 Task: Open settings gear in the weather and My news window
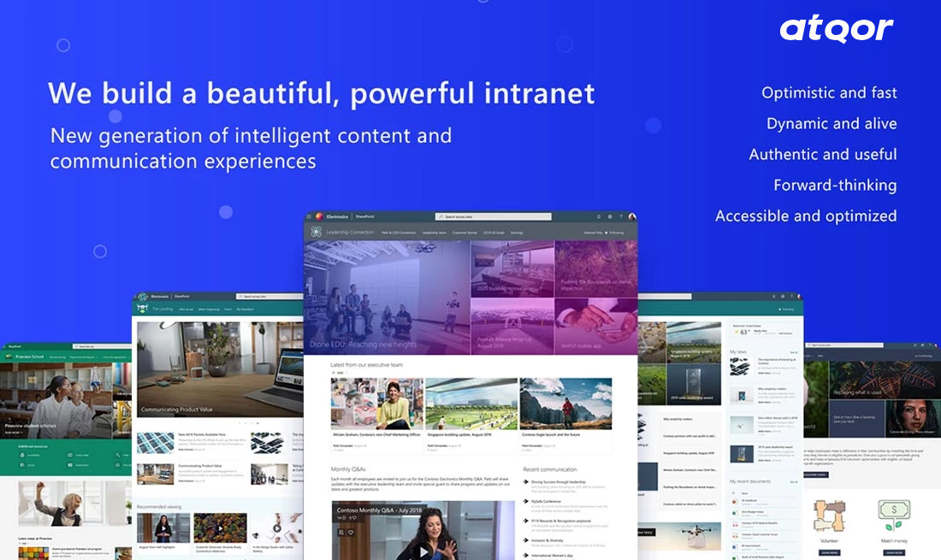(783, 296)
